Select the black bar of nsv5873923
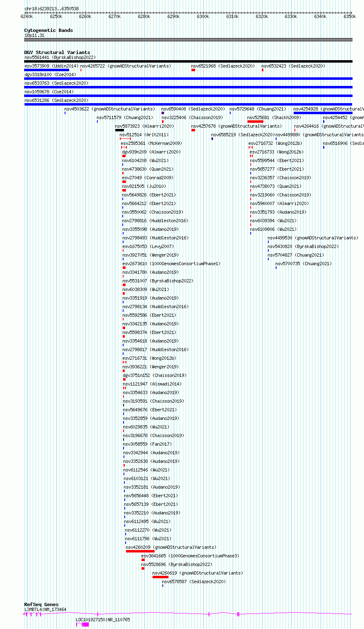Image resolution: width=364 pixels, height=629 pixels. 119,130
